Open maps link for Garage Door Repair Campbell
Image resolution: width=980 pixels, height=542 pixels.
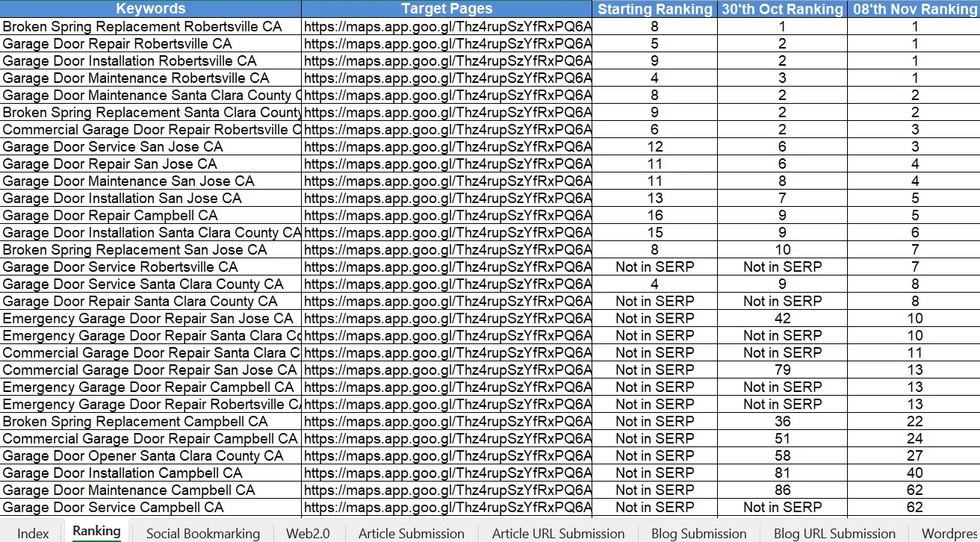[447, 215]
